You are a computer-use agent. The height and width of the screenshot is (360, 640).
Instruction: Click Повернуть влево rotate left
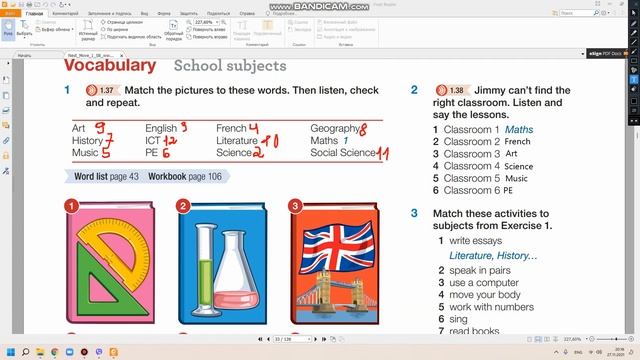click(x=206, y=29)
